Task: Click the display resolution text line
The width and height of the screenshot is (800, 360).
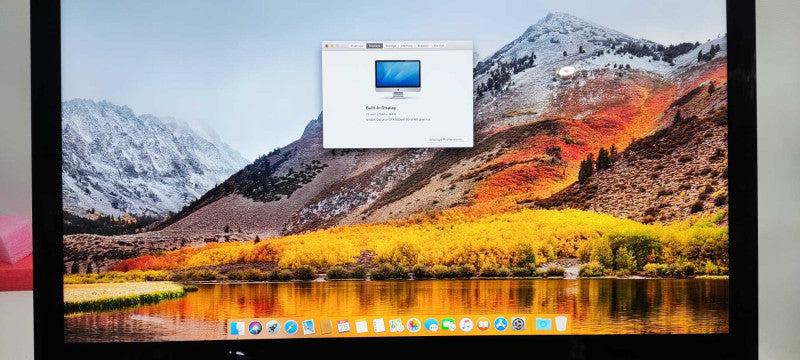Action: click(x=381, y=114)
